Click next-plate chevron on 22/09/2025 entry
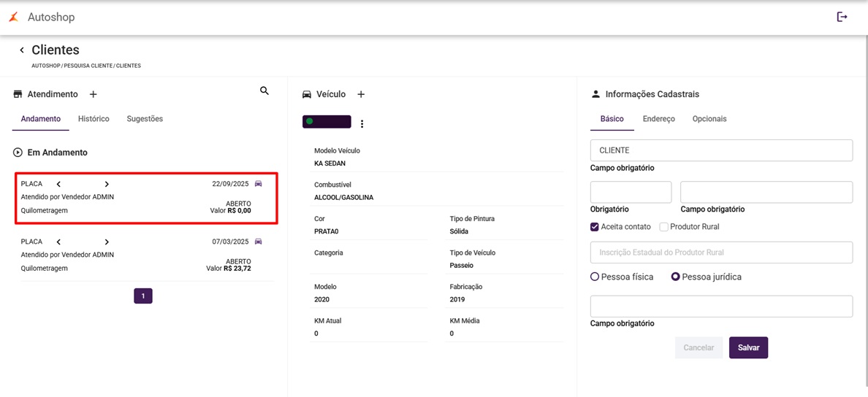 coord(107,184)
